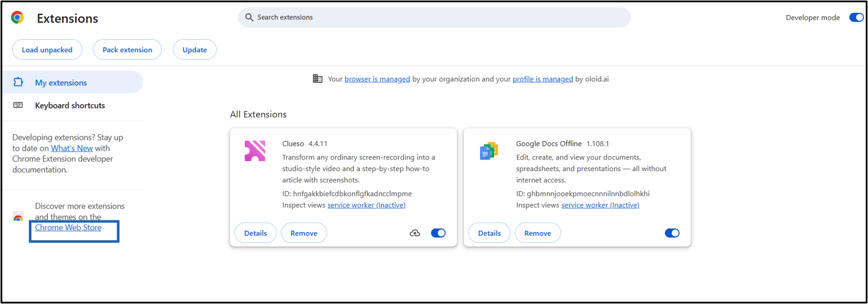Screen dimensions: 868x304
Task: Click the Clueso extension logo
Action: tap(255, 151)
